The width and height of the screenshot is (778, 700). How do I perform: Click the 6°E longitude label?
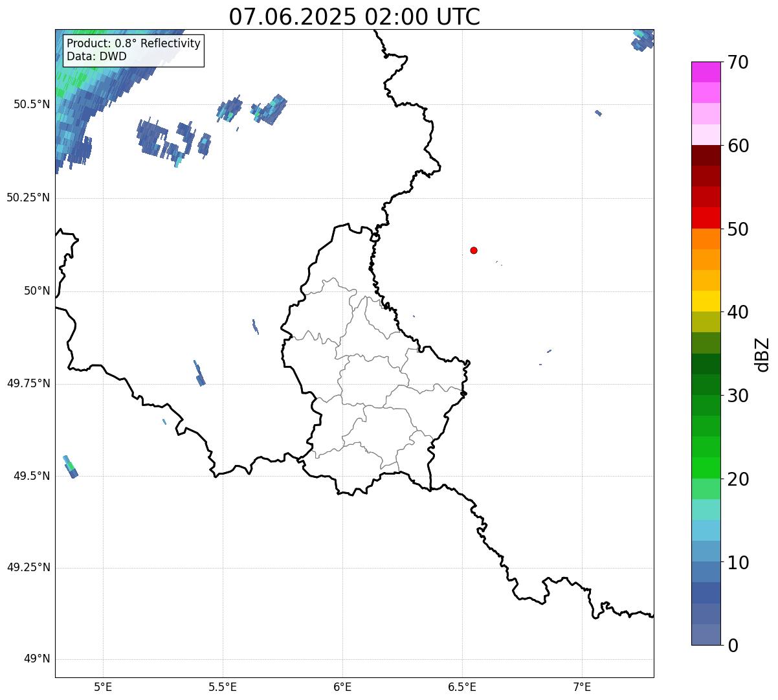342,687
